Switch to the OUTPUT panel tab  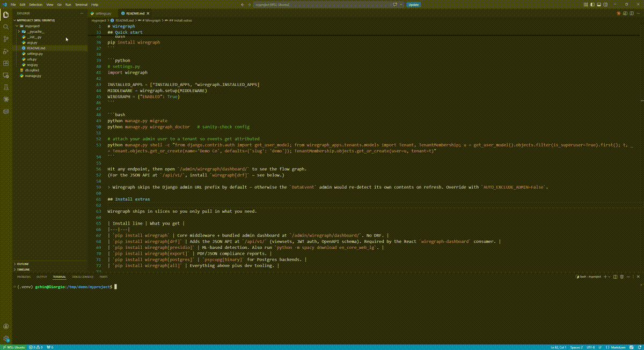[41, 277]
